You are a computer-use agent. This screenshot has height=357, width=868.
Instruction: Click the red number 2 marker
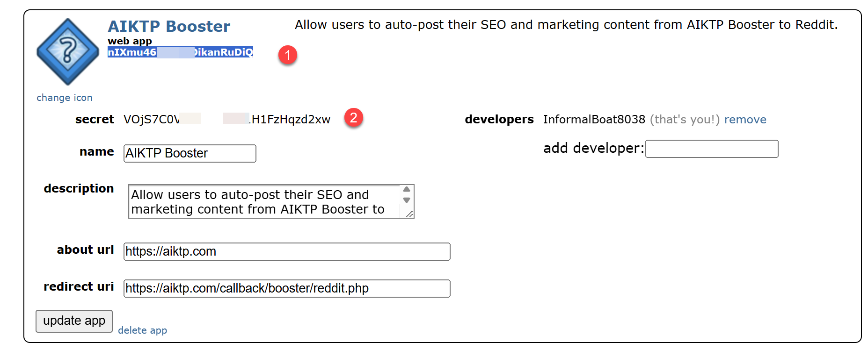(x=354, y=117)
